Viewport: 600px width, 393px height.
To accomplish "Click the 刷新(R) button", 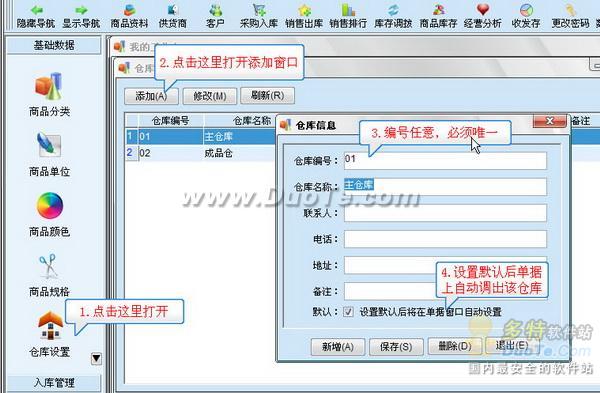I will pos(267,96).
